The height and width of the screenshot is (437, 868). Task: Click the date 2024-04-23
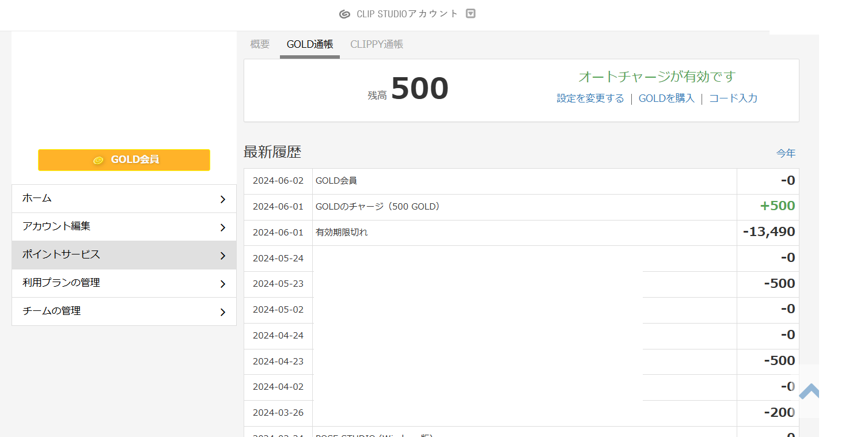click(x=278, y=362)
